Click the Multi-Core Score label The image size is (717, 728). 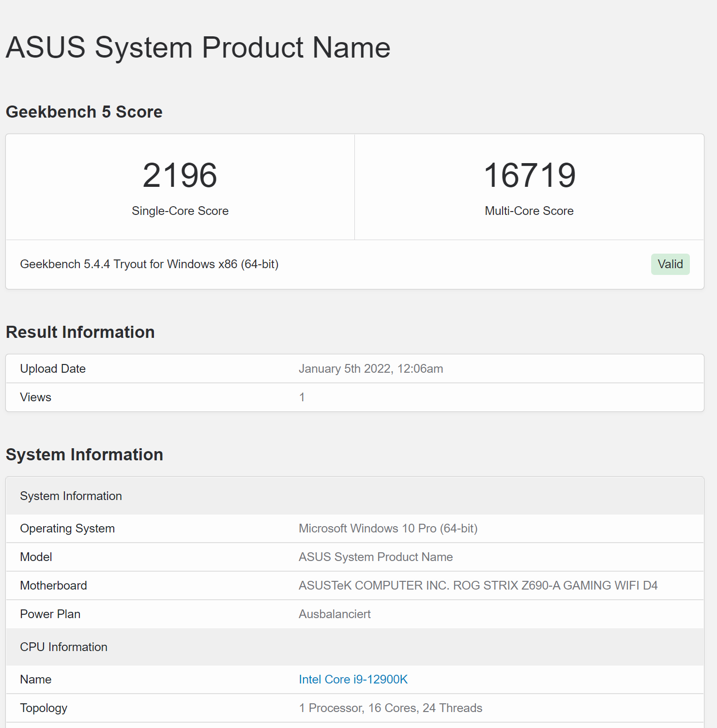pyautogui.click(x=529, y=211)
